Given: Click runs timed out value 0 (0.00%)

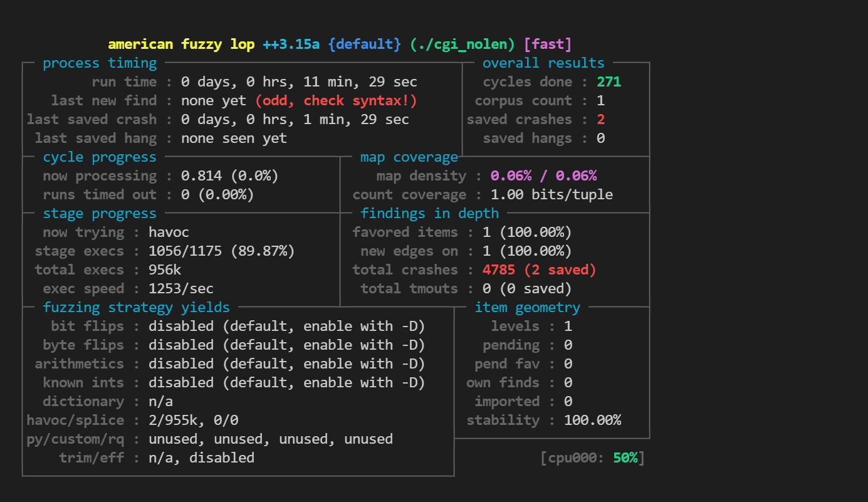Looking at the screenshot, I should [x=217, y=195].
